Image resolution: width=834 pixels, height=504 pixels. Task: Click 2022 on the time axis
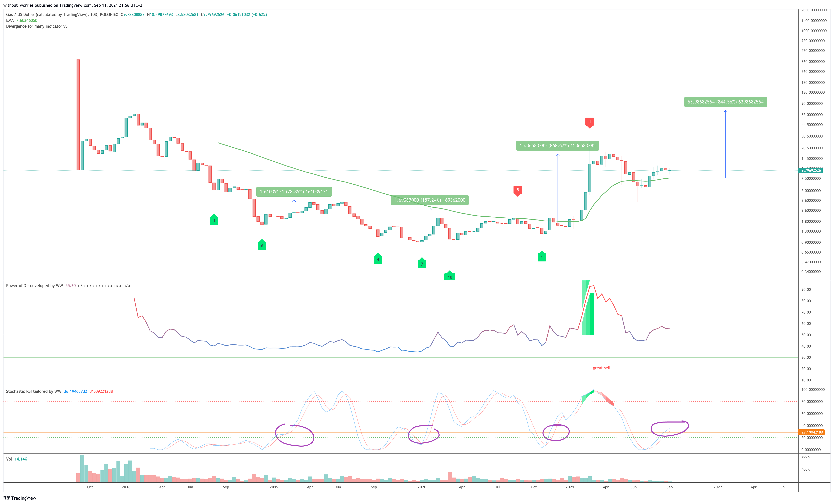click(718, 487)
